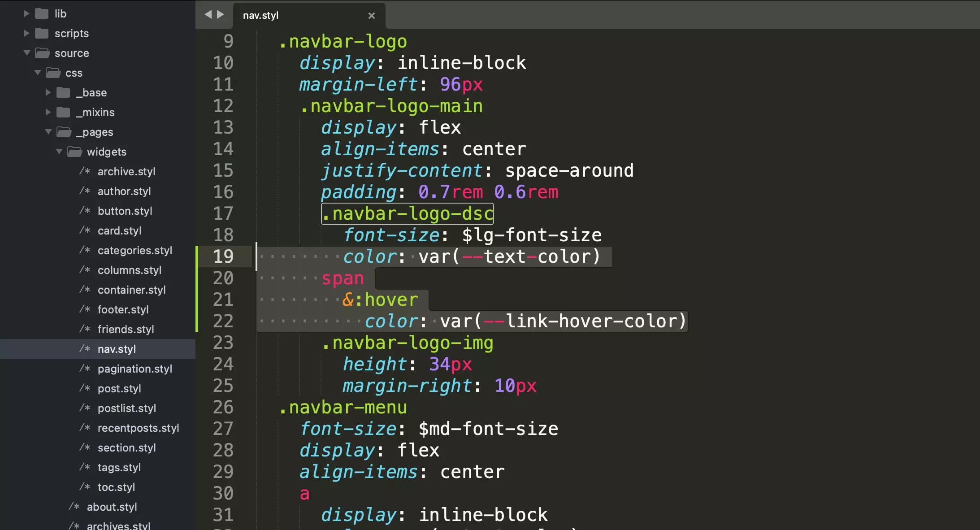The width and height of the screenshot is (980, 530).
Task: Click the back navigation arrow icon
Action: click(x=209, y=14)
